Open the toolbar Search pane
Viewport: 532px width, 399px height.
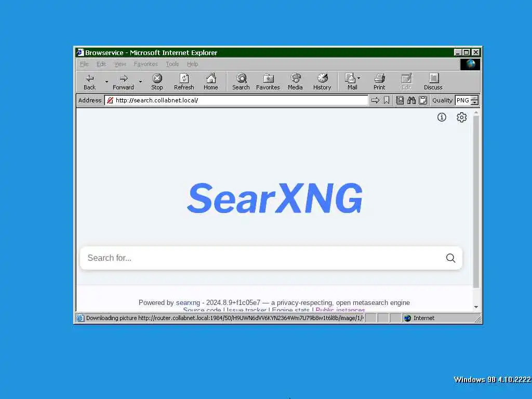point(241,82)
